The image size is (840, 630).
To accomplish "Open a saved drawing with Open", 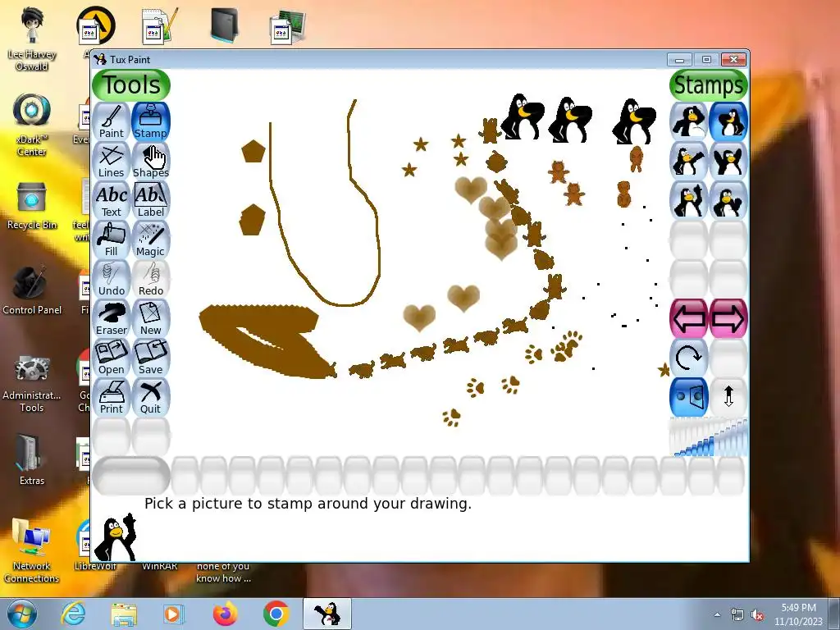I will [112, 358].
